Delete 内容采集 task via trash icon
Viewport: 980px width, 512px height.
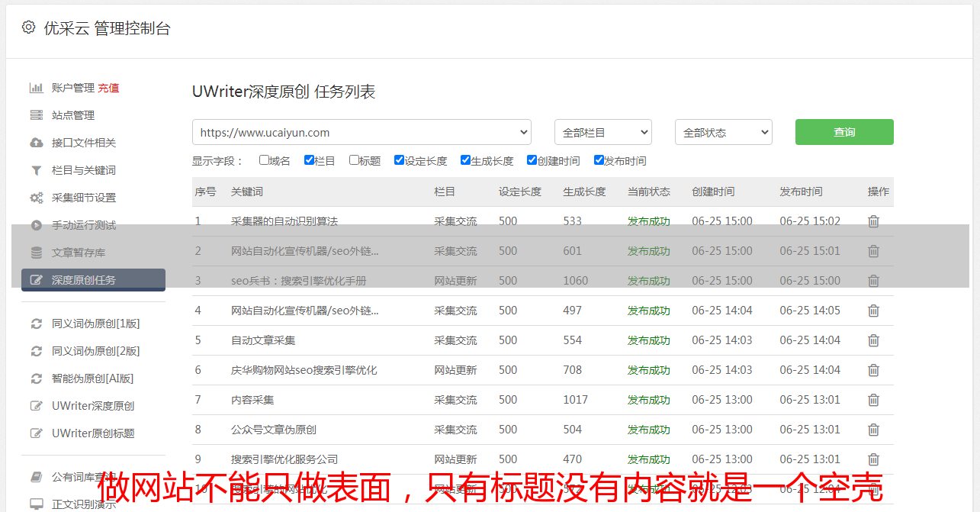(x=873, y=400)
